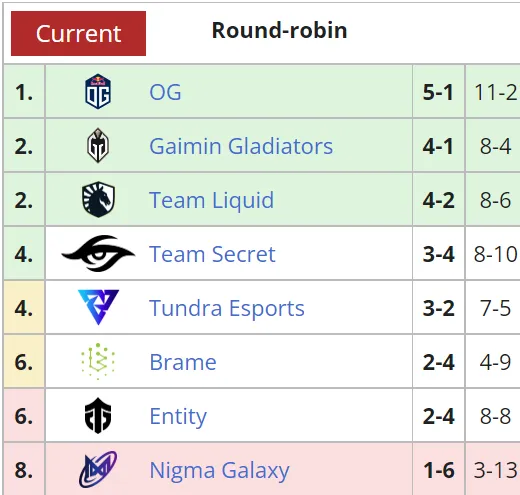Open the Nigma Galaxy team link
Screen dimensions: 520x495
coord(220,471)
